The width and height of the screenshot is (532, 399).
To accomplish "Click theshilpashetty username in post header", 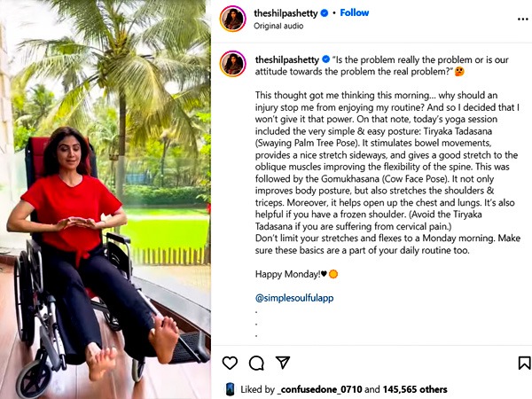I will tap(286, 13).
